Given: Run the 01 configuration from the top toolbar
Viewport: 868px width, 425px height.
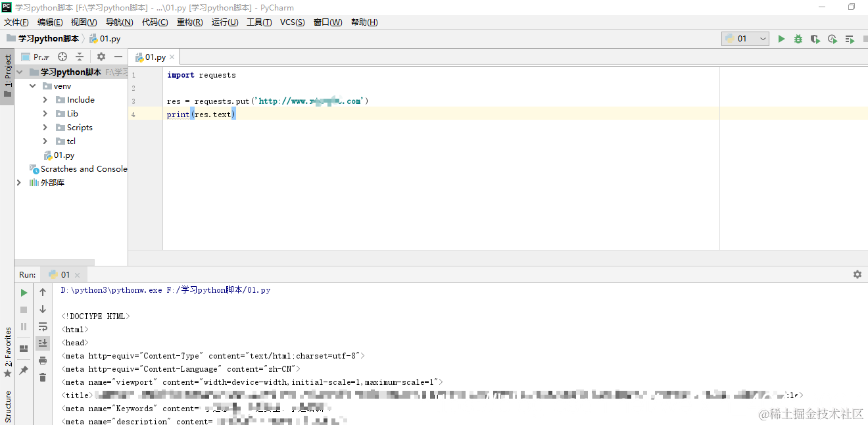Looking at the screenshot, I should pyautogui.click(x=781, y=39).
